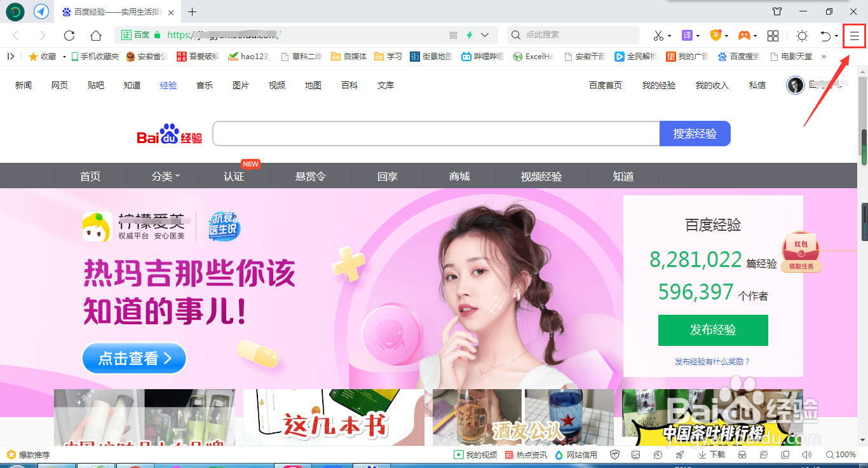Toggle the status bar sound speaker icon
This screenshot has height=468, width=868.
(x=807, y=455)
